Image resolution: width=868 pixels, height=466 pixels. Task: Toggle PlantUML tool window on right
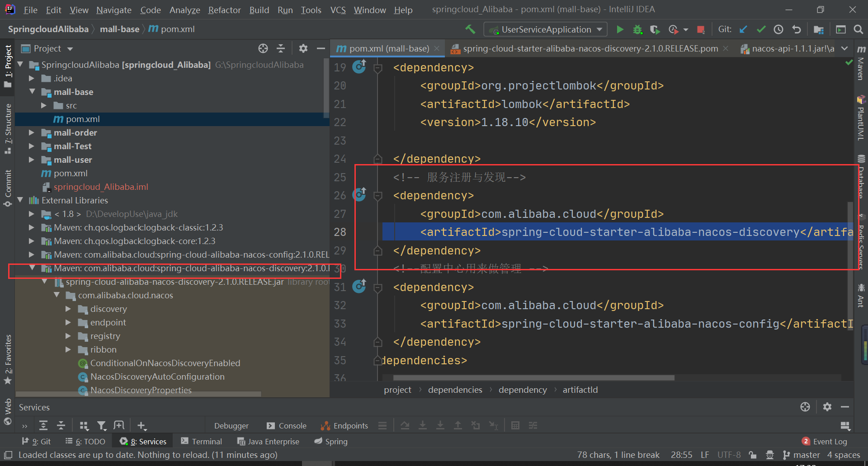(x=861, y=118)
